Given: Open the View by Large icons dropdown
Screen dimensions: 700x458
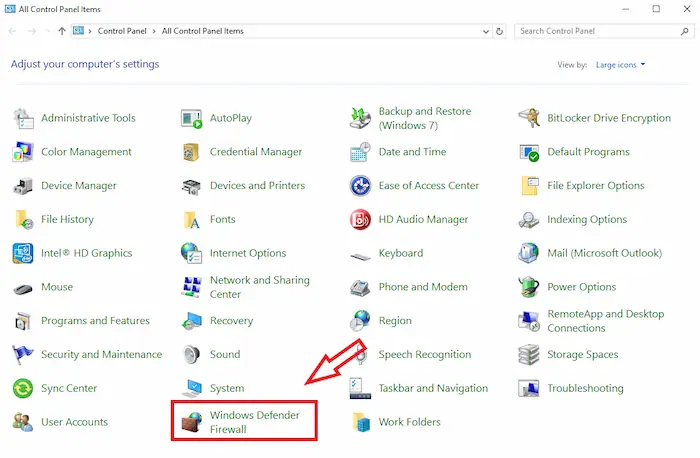Looking at the screenshot, I should (x=621, y=65).
